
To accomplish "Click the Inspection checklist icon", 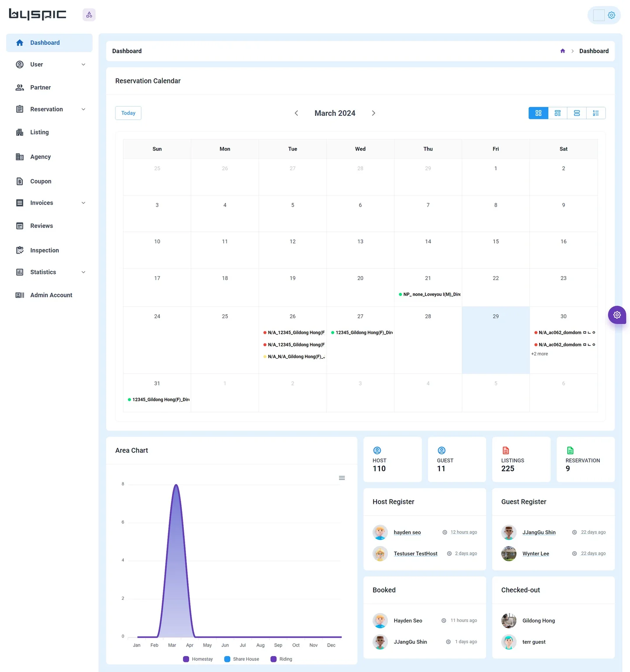I will click(x=20, y=250).
